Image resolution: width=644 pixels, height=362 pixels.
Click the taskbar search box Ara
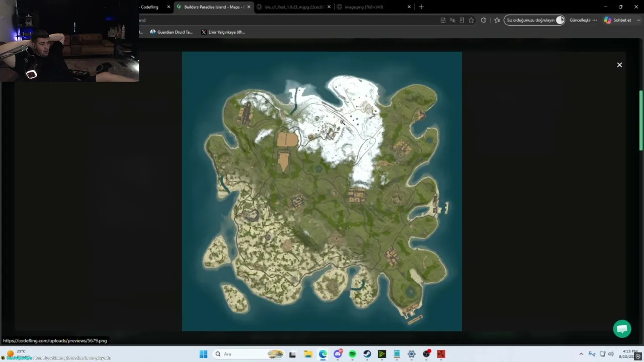[x=249, y=354]
